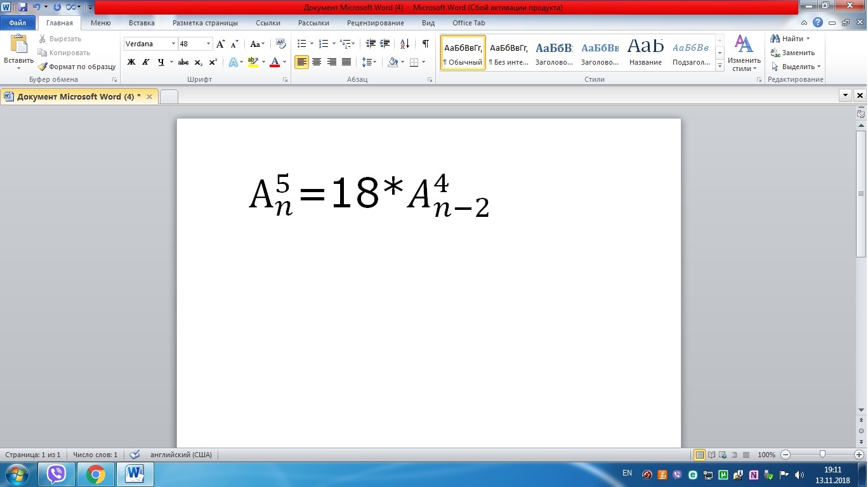Sort text using the A-Я sort icon
The image size is (868, 487).
(x=405, y=44)
